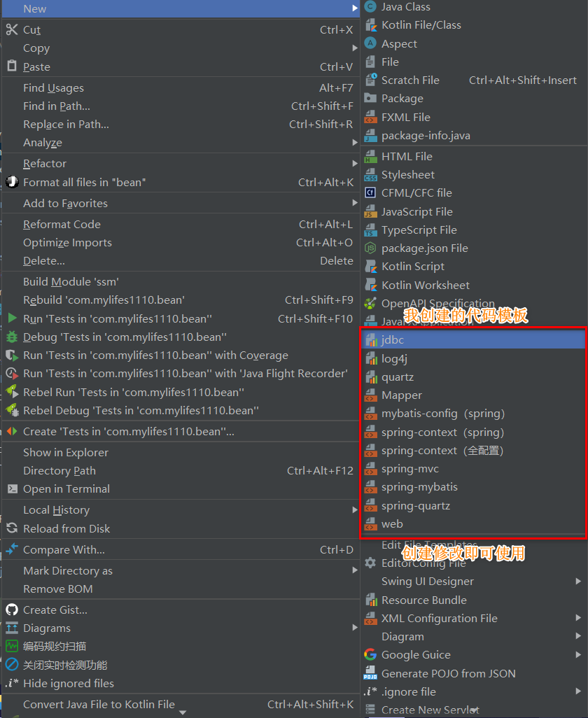
Task: Choose Resource Bundle
Action: (x=475, y=600)
